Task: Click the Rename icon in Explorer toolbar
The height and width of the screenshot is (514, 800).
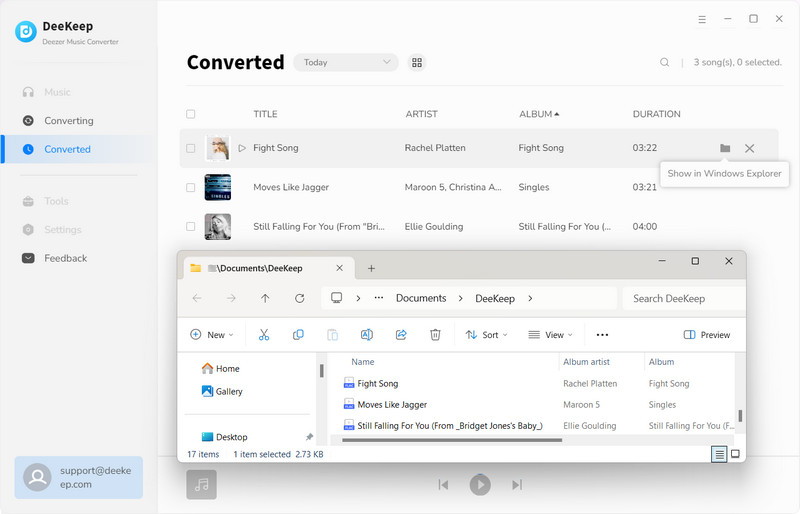Action: click(366, 335)
